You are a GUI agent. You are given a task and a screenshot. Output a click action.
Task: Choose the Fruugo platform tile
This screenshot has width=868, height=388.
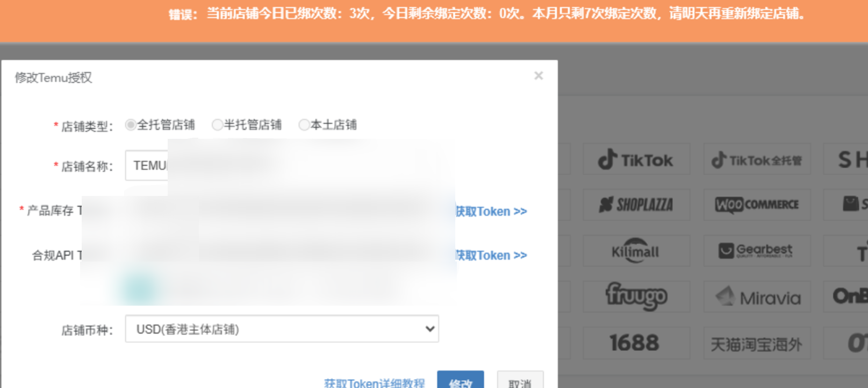[x=636, y=297]
